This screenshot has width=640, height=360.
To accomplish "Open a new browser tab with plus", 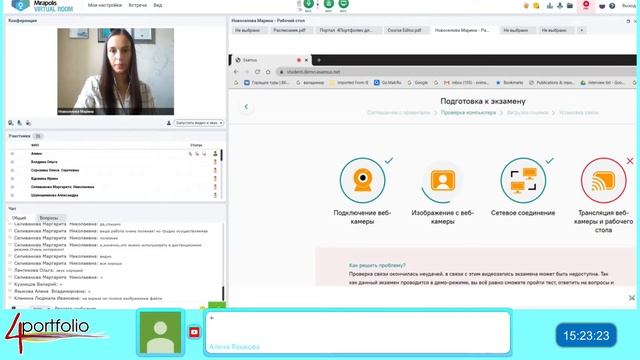I will click(319, 60).
